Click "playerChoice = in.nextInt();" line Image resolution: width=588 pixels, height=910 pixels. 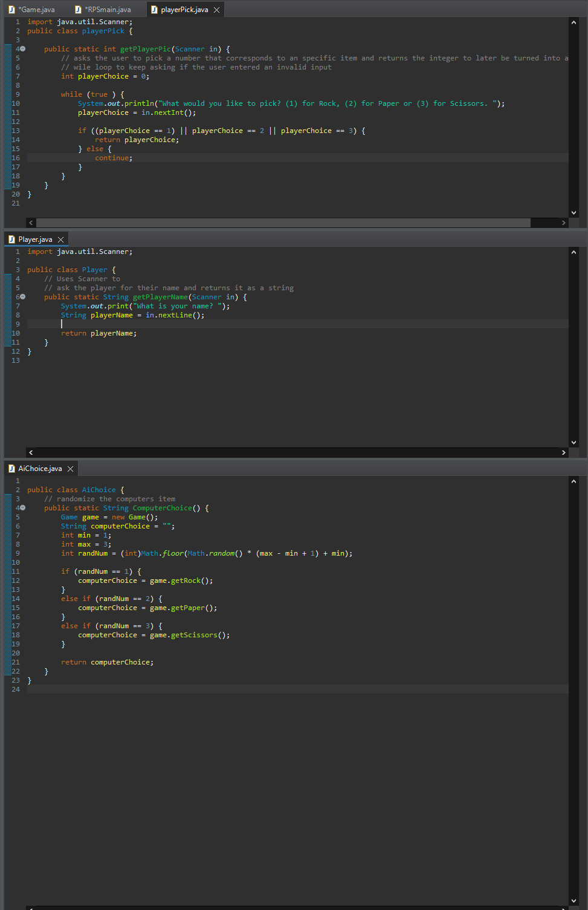pos(137,112)
